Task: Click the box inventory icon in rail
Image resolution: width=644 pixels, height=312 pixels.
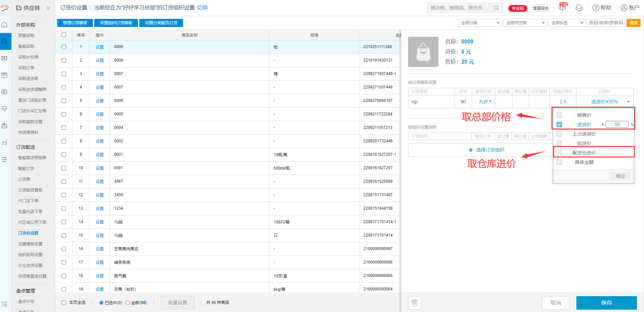Action: (4, 75)
